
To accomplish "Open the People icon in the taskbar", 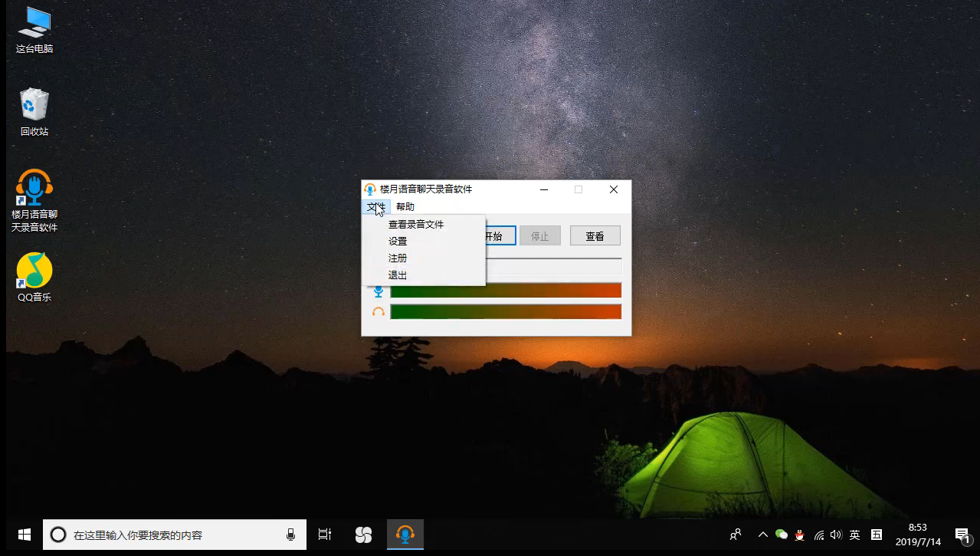I will 736,535.
